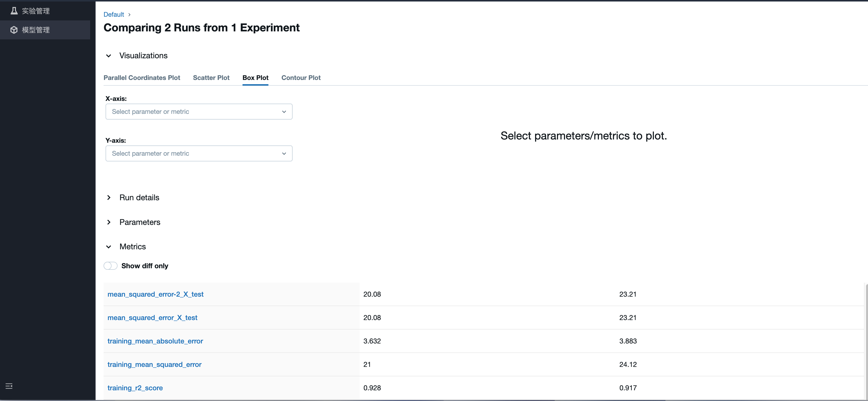The width and height of the screenshot is (868, 401).
Task: Switch to the Scatter Plot tab
Action: click(x=211, y=78)
